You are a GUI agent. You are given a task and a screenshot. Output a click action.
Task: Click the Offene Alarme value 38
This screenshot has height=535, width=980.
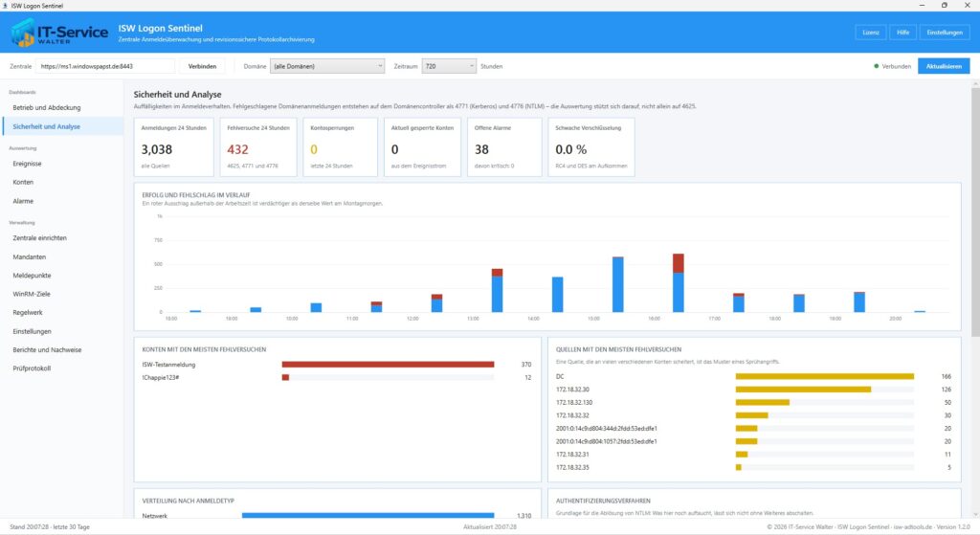pyautogui.click(x=481, y=149)
